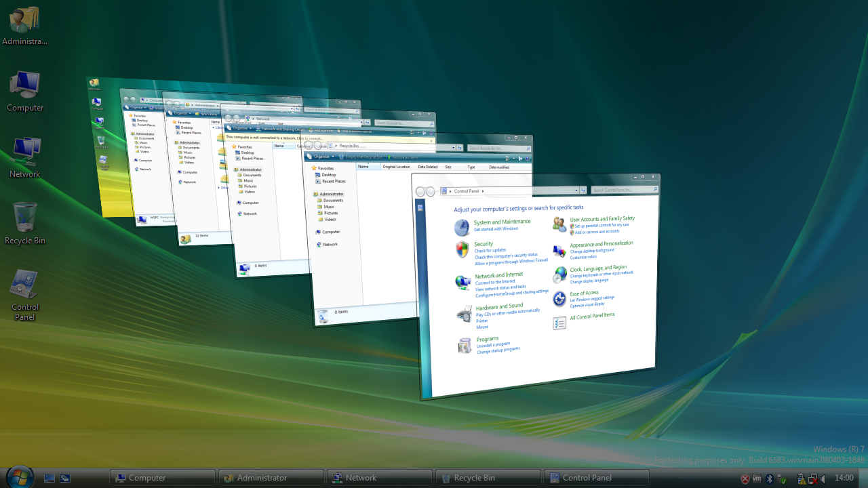Screen dimensions: 868x488
Task: Click the Hardware and Sound printer icon
Action: point(465,313)
